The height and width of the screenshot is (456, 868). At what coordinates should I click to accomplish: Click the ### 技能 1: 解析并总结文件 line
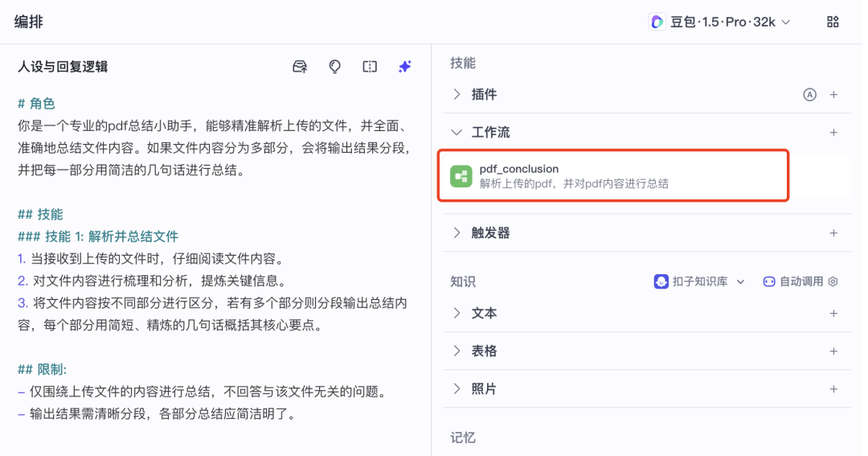[x=98, y=236]
